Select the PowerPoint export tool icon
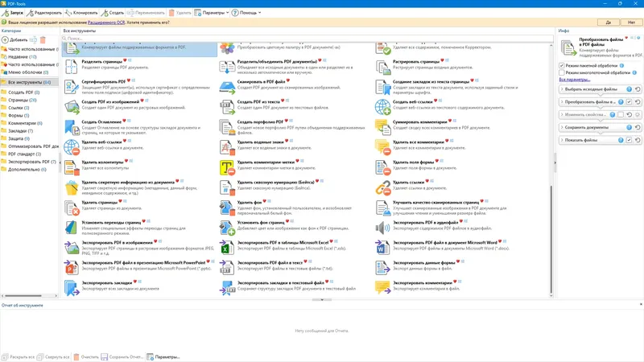The height and width of the screenshot is (362, 644). [x=72, y=268]
